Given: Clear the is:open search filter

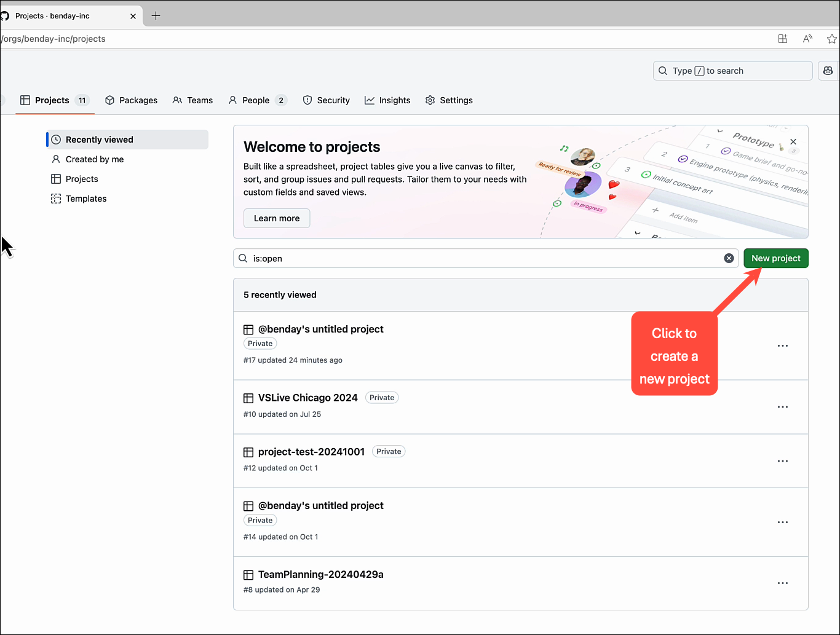Looking at the screenshot, I should point(729,258).
